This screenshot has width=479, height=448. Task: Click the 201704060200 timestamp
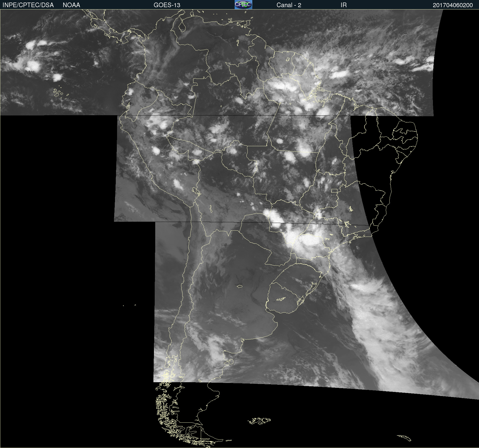(x=453, y=5)
